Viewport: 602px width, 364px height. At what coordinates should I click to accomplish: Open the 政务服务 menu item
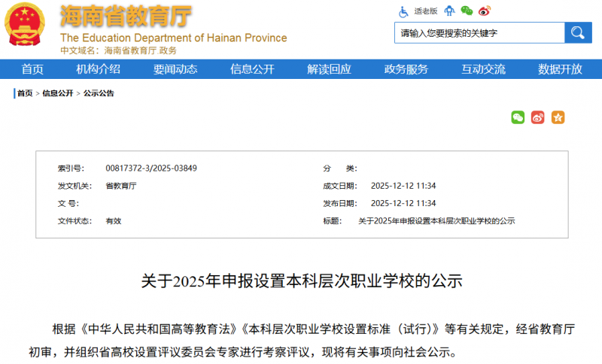coord(406,69)
